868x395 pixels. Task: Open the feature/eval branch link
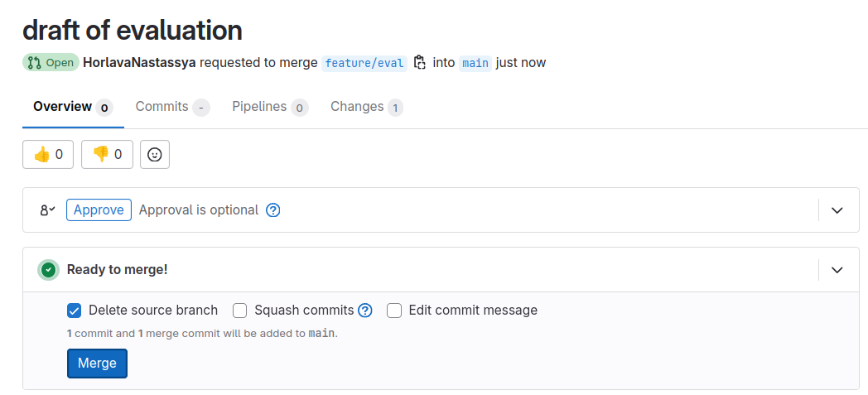pos(364,63)
